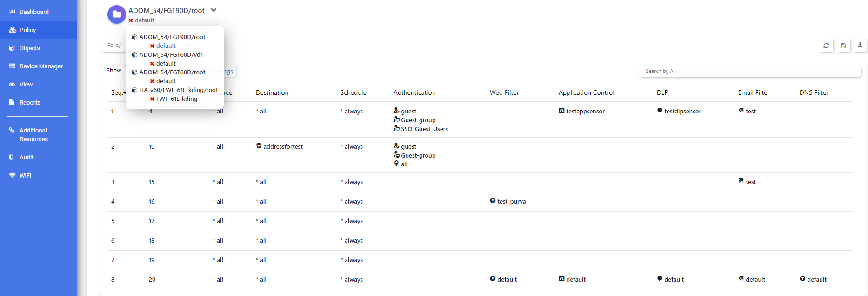This screenshot has width=868, height=296.
Task: Click the WiFi signal icon
Action: [12, 175]
